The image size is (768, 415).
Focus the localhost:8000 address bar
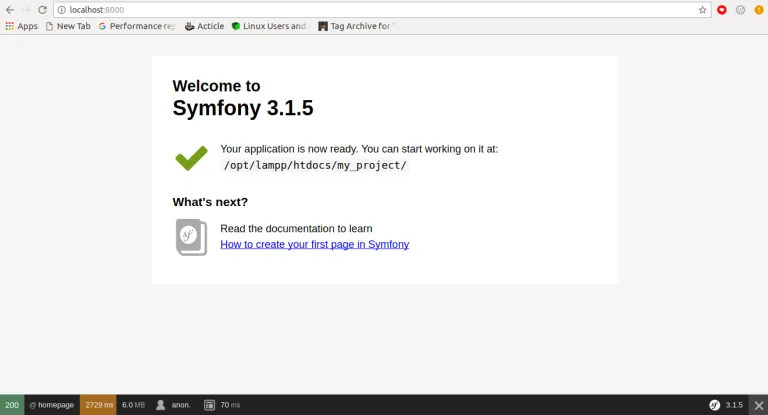pos(382,10)
